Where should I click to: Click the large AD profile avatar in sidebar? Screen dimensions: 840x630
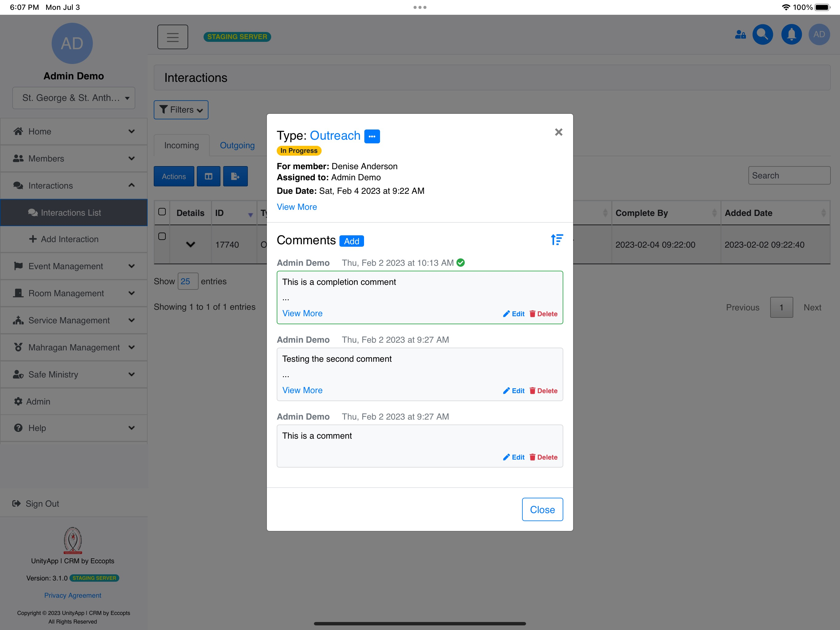tap(72, 43)
